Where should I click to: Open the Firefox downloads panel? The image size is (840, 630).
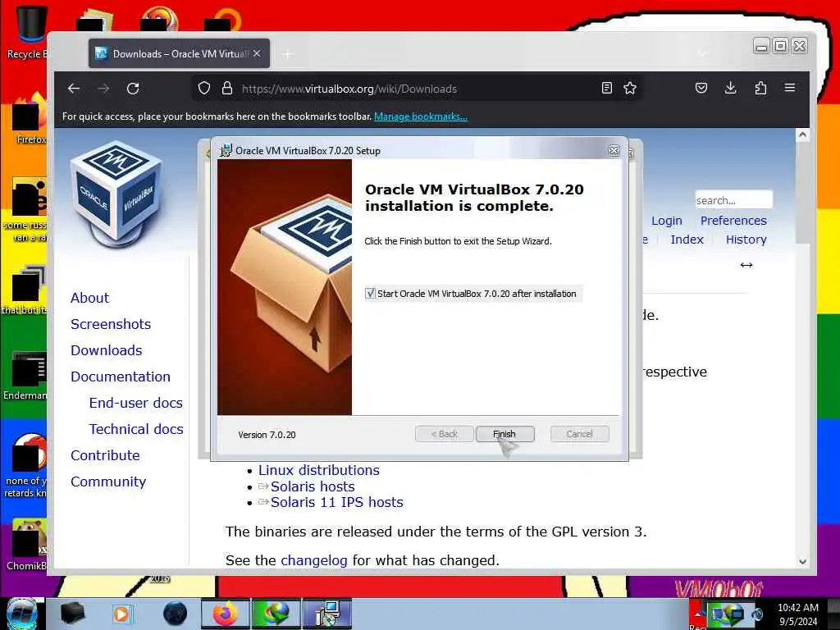pyautogui.click(x=731, y=88)
